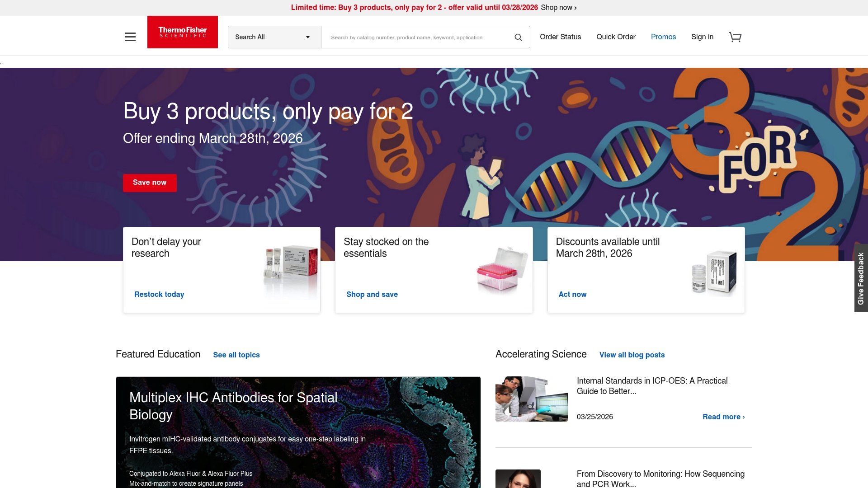Click the Save now button
Screen dimensions: 868x488
[150, 183]
